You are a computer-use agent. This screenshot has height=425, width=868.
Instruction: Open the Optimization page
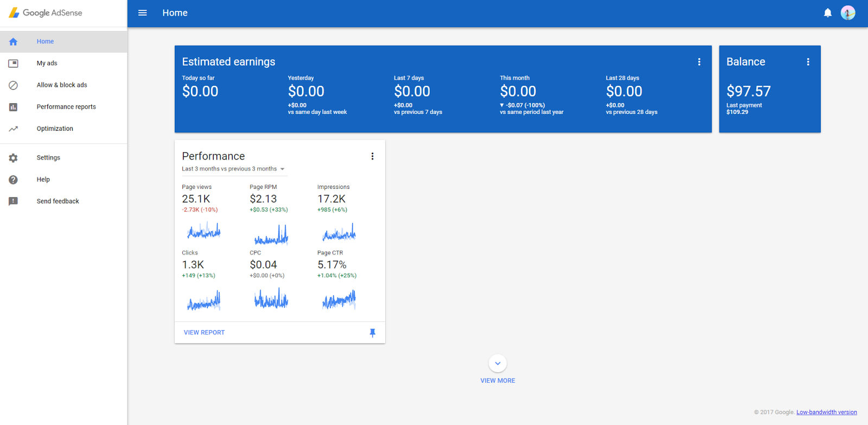pos(55,129)
